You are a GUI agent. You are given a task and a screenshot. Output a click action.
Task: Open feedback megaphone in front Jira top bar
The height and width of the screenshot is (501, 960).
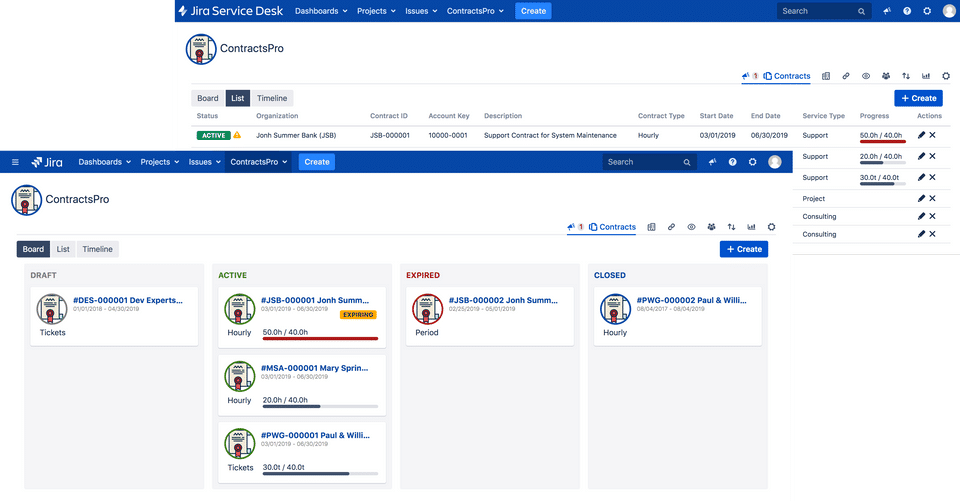click(x=712, y=162)
